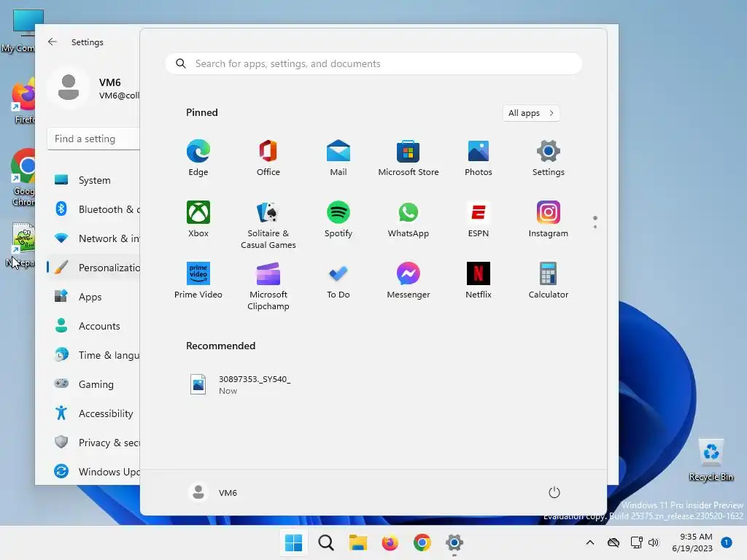Open the volume control in system tray
Viewport: 747px width, 560px height.
pos(654,542)
